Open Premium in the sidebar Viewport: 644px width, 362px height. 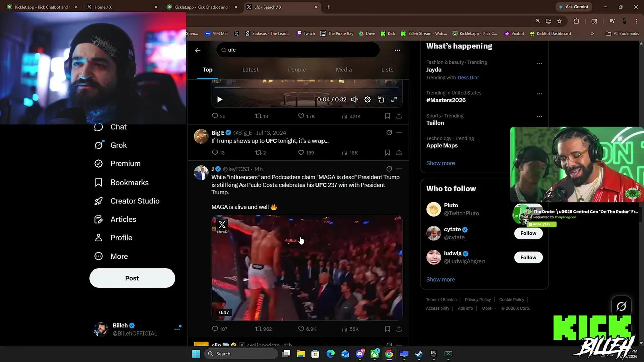tap(118, 164)
